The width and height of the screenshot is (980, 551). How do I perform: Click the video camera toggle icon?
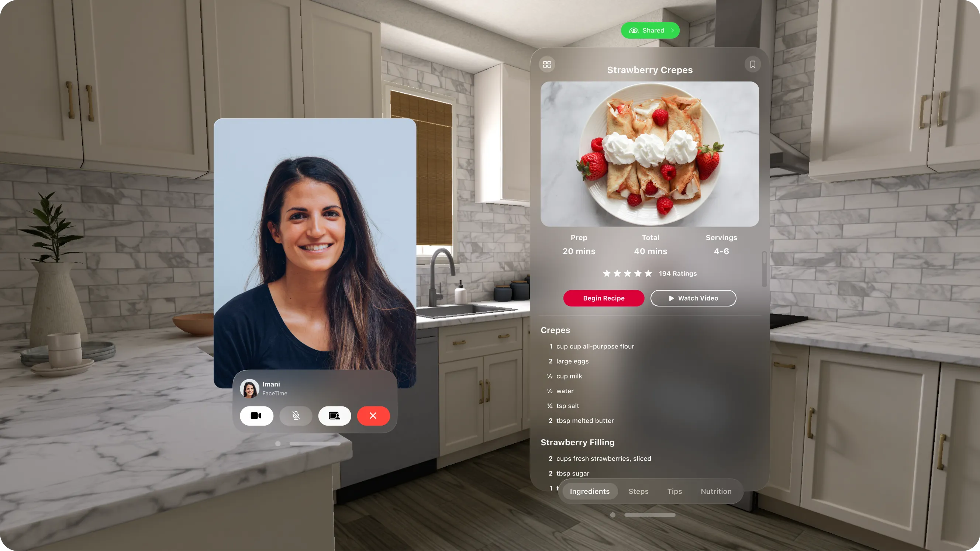(256, 415)
